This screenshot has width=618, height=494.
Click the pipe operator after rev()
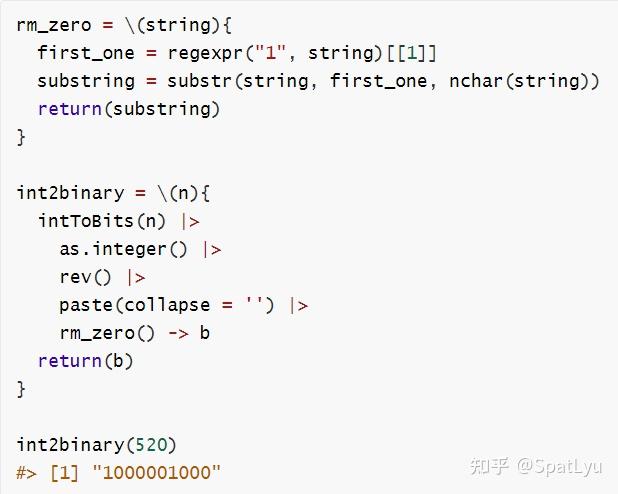click(x=136, y=277)
